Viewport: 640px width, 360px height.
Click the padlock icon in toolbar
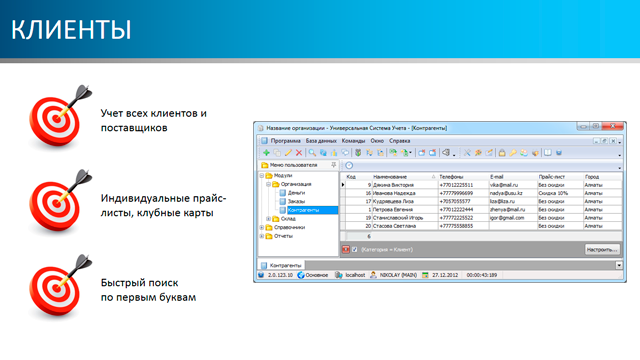click(502, 153)
